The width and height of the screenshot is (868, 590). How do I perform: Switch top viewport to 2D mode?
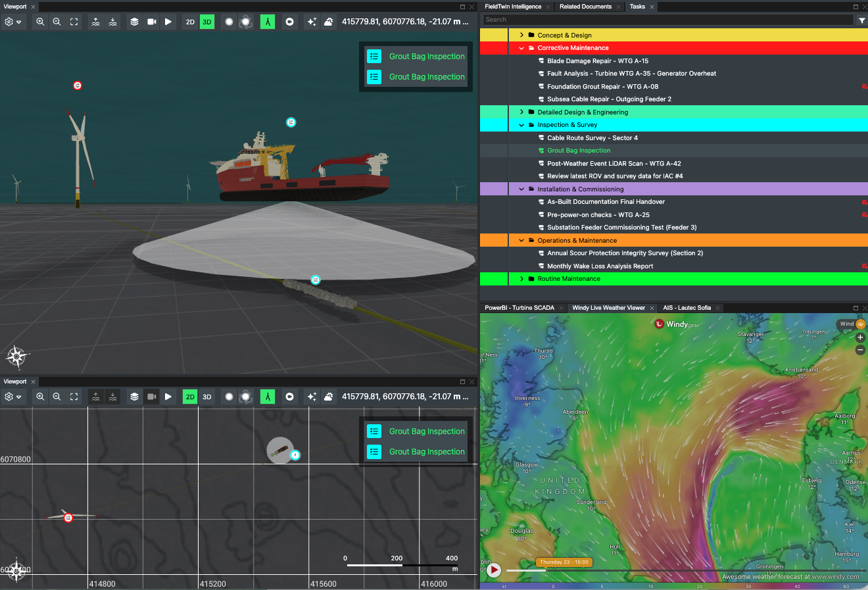tap(190, 22)
